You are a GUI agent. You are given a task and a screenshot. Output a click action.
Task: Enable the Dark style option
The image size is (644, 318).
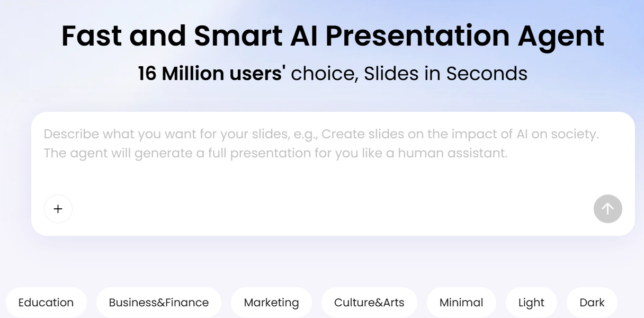592,303
